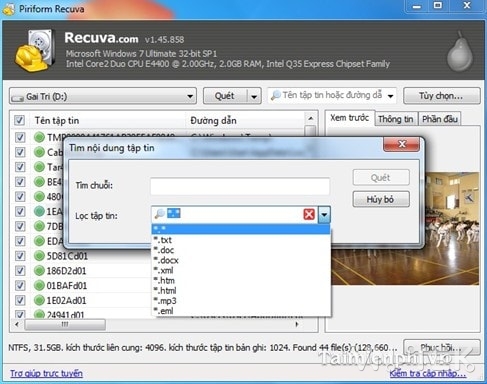Uncheck the checkbox for 186D2d01
Screen dimensions: 487x384
tap(20, 271)
